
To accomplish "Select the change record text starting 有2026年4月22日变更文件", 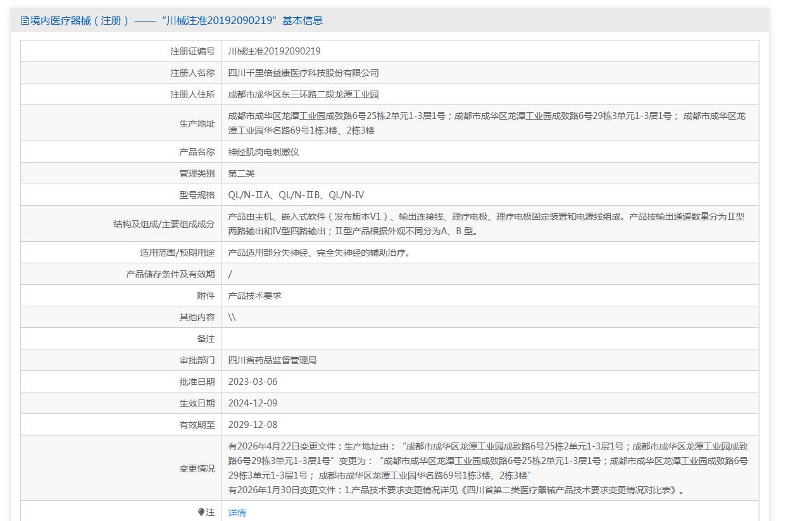I will [488, 461].
